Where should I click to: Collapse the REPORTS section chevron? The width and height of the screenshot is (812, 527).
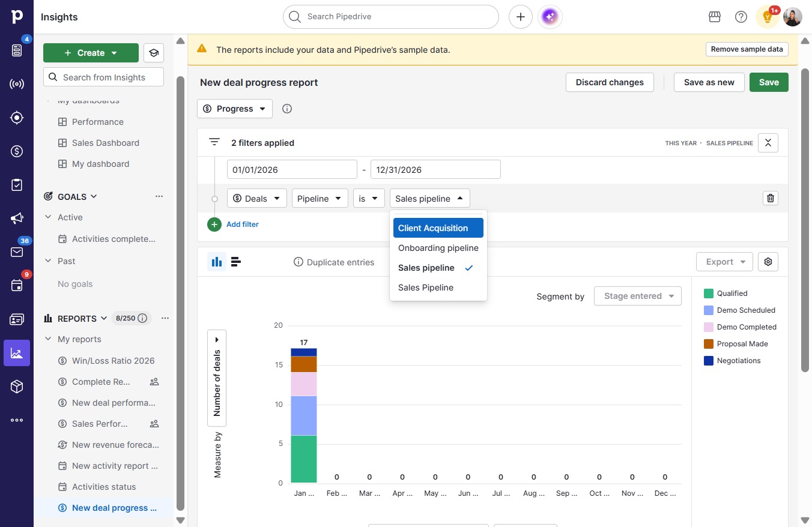(104, 318)
